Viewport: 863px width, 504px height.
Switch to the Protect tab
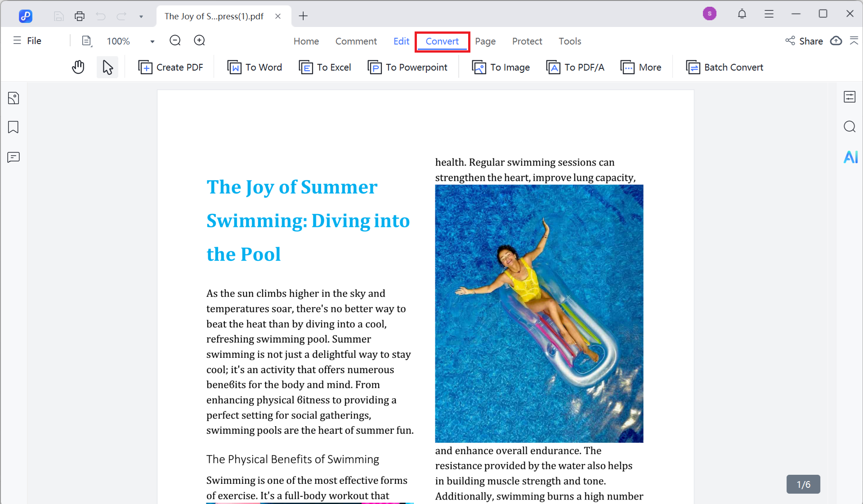[527, 41]
